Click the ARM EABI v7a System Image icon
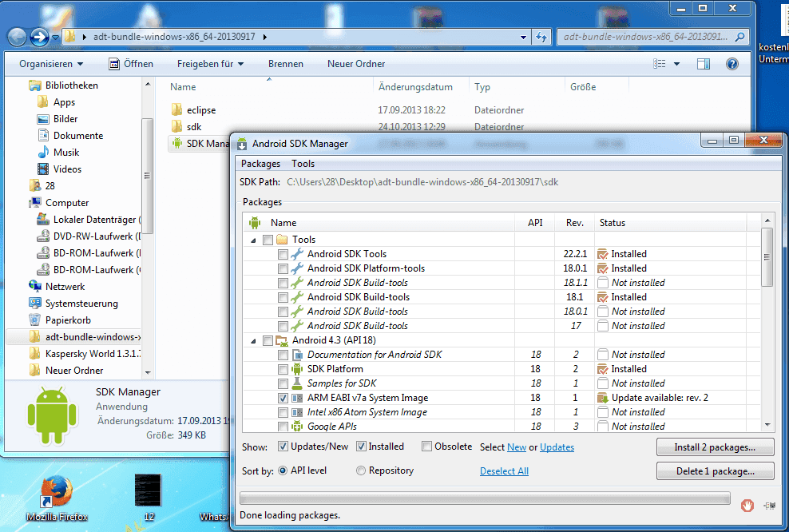Viewport: 789px width, 532px height. pyautogui.click(x=297, y=398)
